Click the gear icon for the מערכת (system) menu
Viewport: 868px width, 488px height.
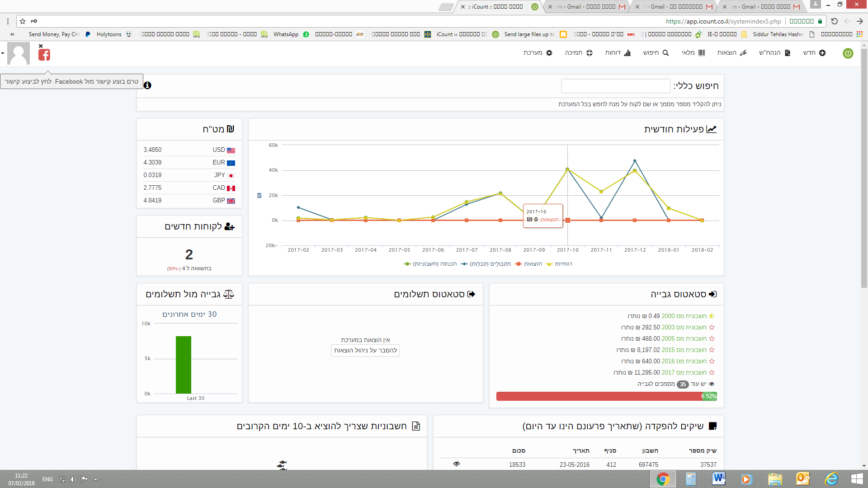(549, 53)
